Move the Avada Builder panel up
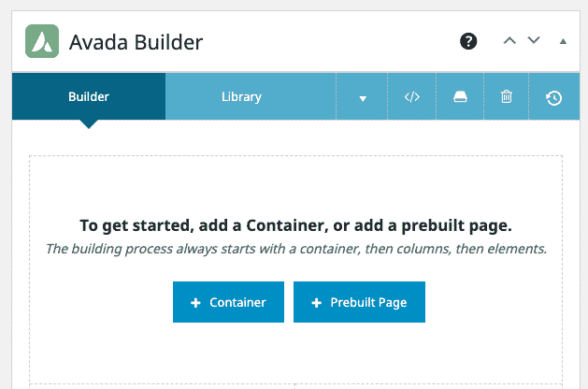Image resolution: width=588 pixels, height=389 pixels. point(509,40)
